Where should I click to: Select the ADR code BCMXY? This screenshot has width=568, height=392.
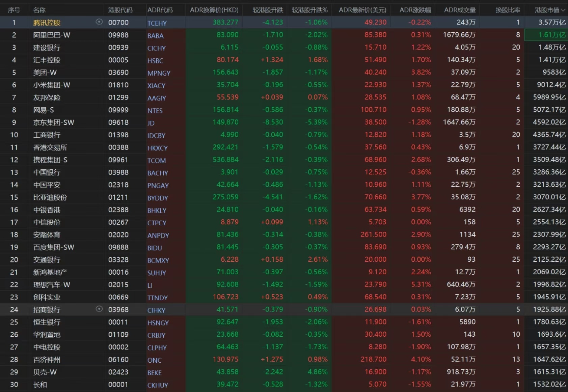(x=158, y=260)
